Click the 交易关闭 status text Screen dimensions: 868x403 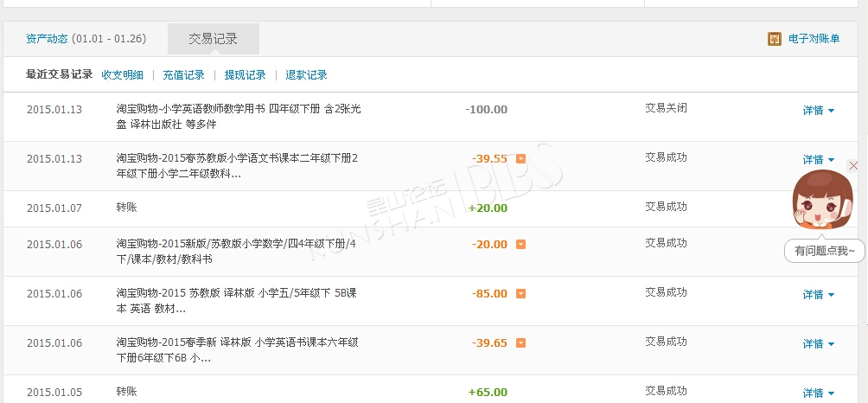point(666,107)
